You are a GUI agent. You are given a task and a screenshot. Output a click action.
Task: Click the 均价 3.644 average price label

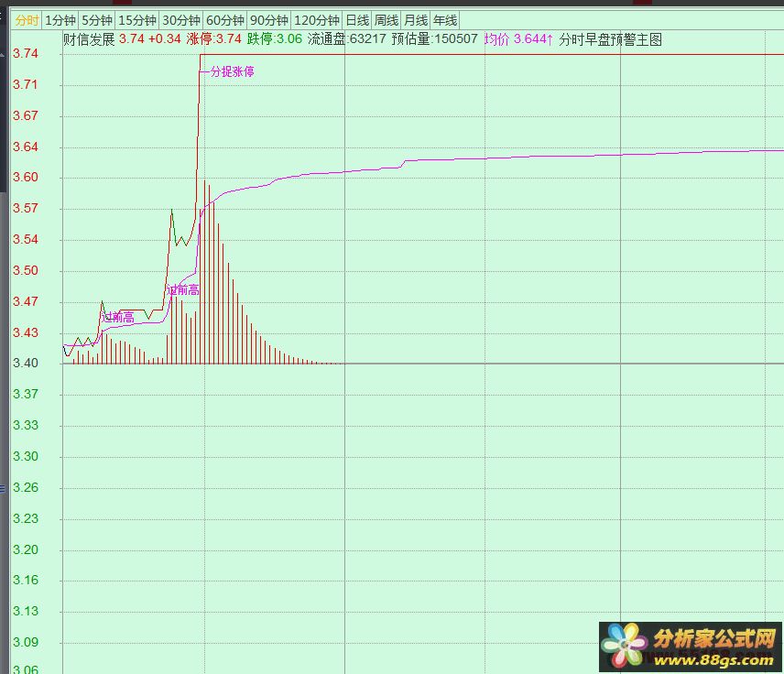(x=518, y=39)
